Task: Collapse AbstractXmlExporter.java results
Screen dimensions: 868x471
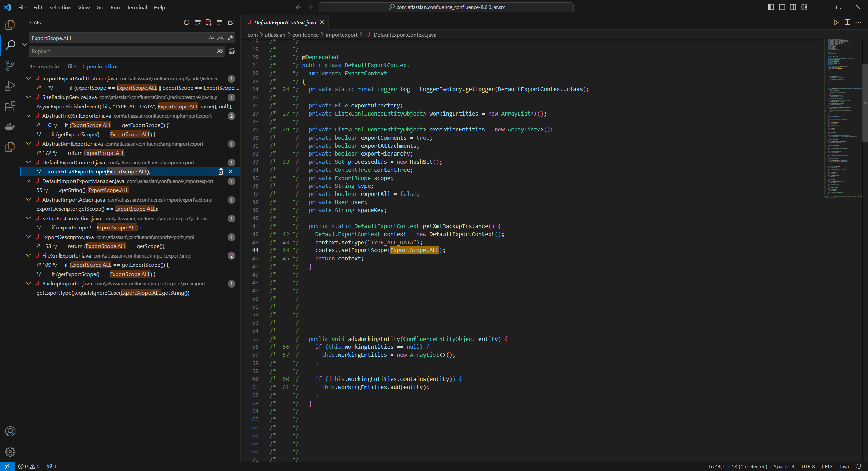Action: [x=28, y=144]
